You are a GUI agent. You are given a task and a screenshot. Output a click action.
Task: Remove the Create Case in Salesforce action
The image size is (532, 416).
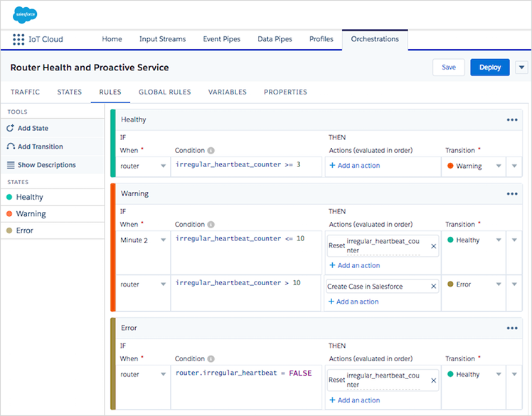tap(433, 287)
